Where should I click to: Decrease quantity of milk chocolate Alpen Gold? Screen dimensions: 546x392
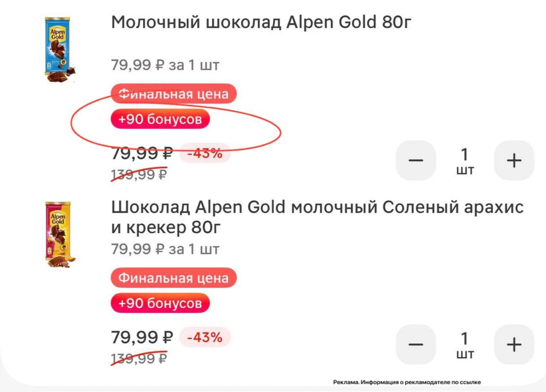coord(416,160)
